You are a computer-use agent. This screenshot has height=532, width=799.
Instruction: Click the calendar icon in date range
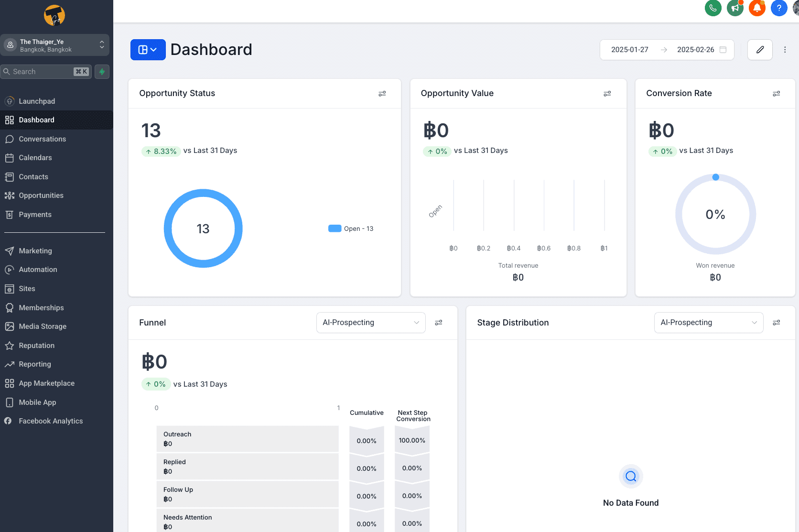point(723,50)
